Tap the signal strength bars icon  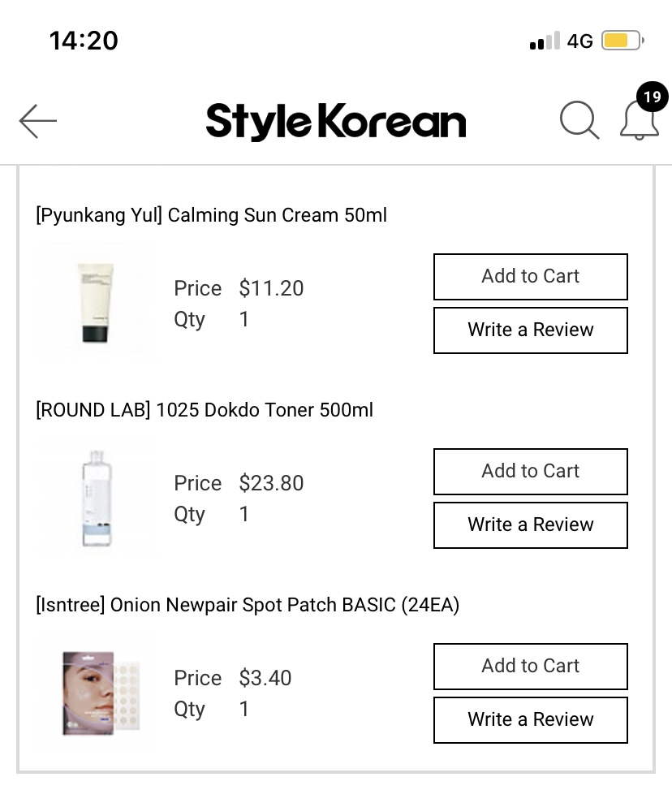545,41
